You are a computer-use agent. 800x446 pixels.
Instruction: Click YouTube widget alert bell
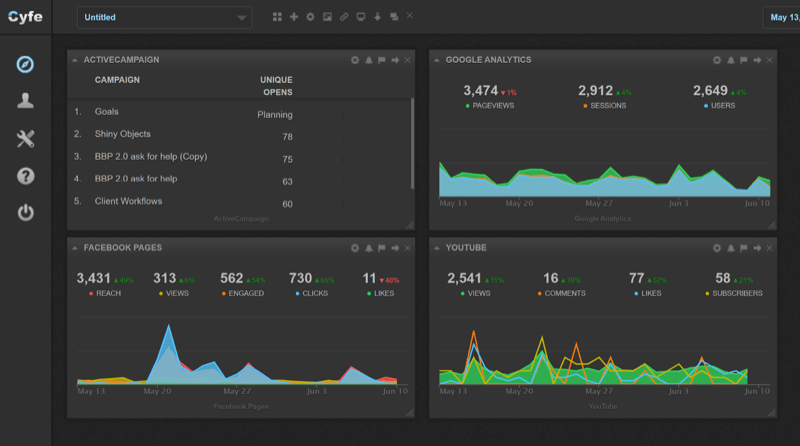[x=731, y=248]
